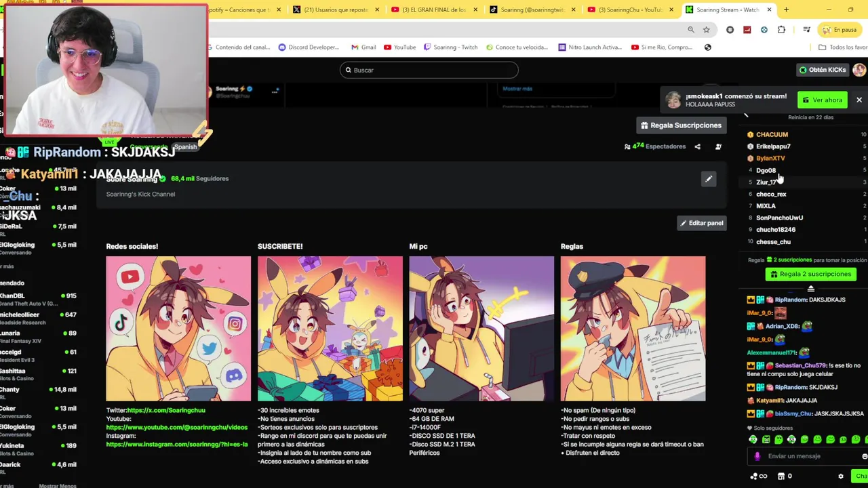The height and width of the screenshot is (488, 868).
Task: Open the Mi pc panel image
Action: click(481, 329)
